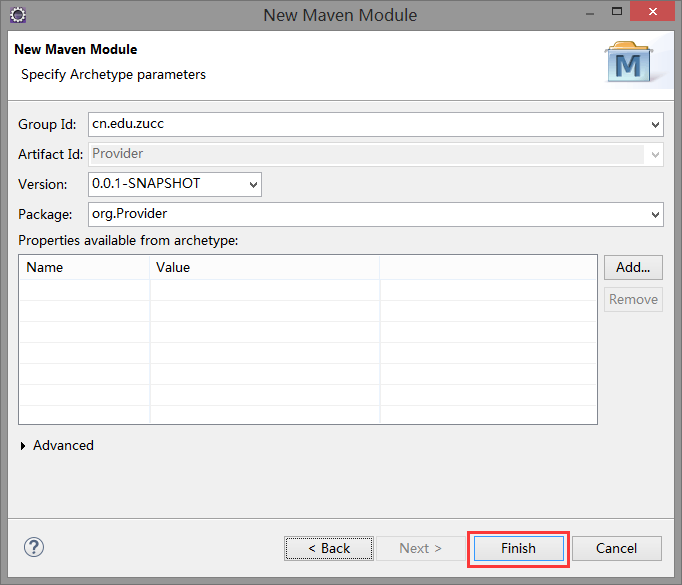682x585 pixels.
Task: Click the Value column header
Action: (x=264, y=267)
